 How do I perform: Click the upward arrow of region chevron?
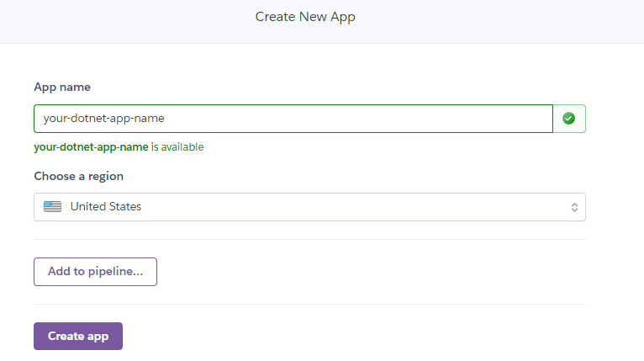coord(574,204)
